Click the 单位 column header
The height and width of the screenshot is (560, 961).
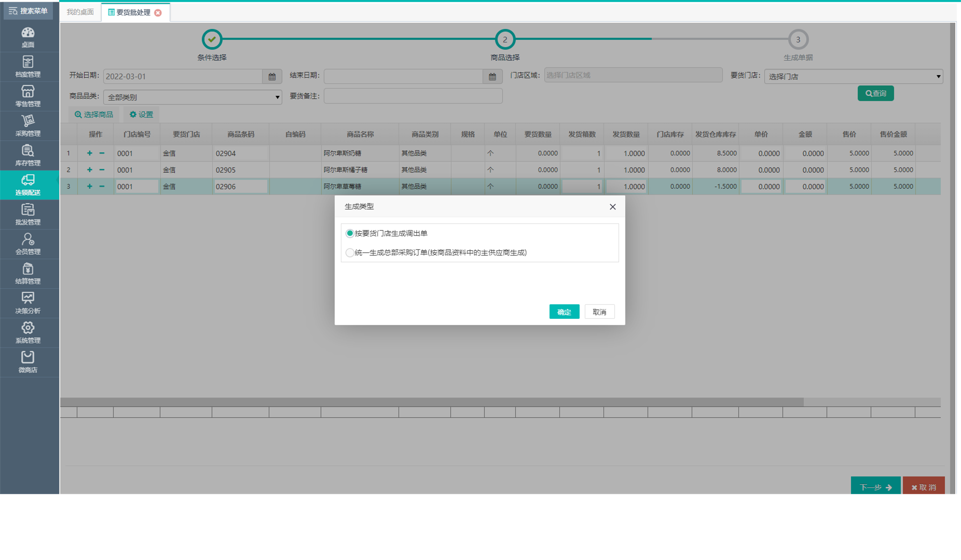(x=500, y=134)
